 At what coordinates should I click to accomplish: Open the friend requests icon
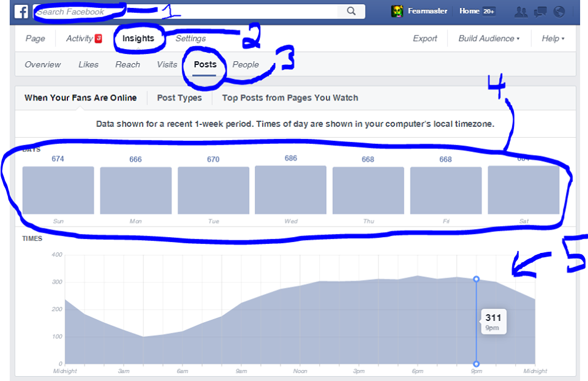(x=521, y=12)
